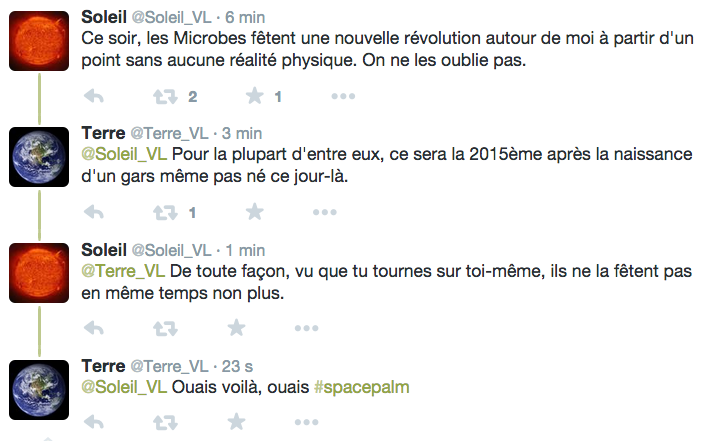This screenshot has width=709, height=441.
Task: Star Terre's tweet from 3 min ago
Action: pyautogui.click(x=255, y=211)
